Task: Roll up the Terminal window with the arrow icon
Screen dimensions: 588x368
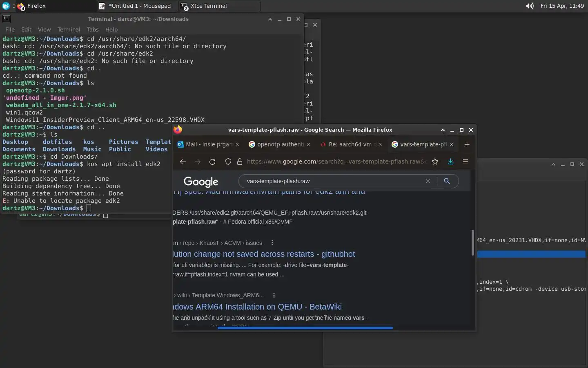Action: (x=270, y=19)
